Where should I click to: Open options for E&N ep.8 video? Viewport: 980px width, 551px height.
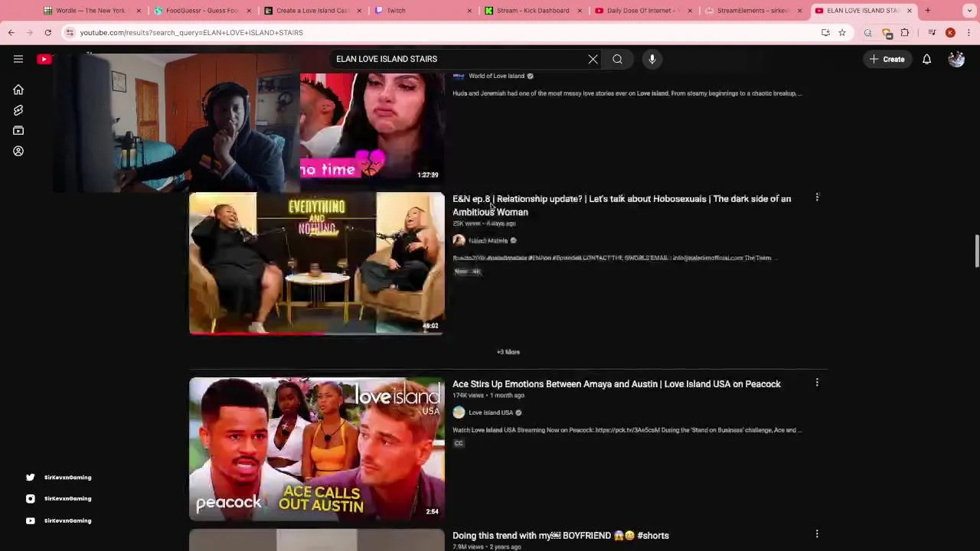point(817,197)
